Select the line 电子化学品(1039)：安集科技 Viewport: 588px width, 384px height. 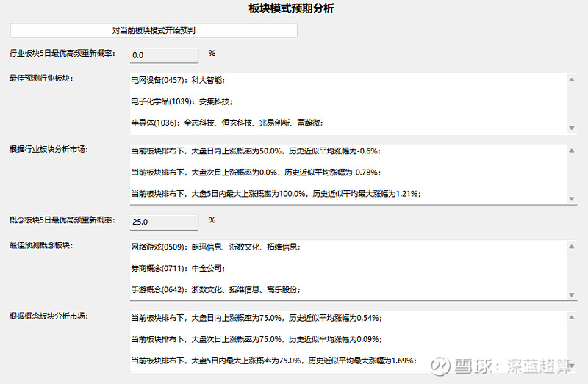click(182, 101)
